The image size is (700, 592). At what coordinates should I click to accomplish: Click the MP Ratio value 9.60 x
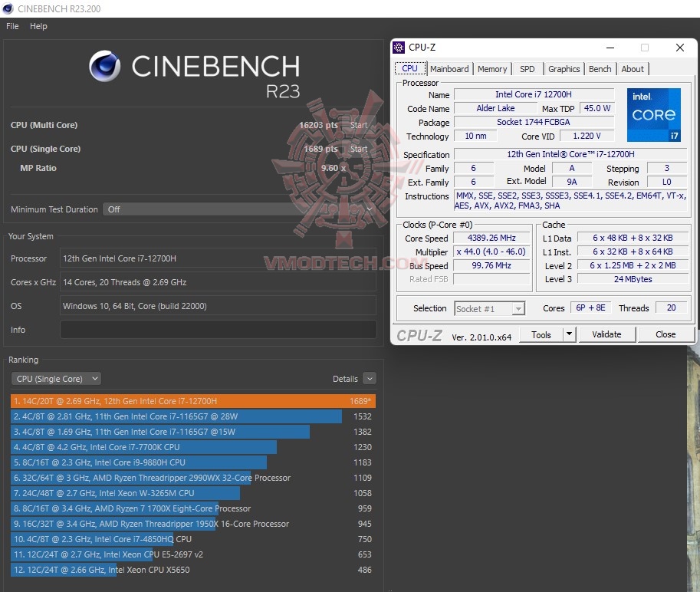click(334, 168)
